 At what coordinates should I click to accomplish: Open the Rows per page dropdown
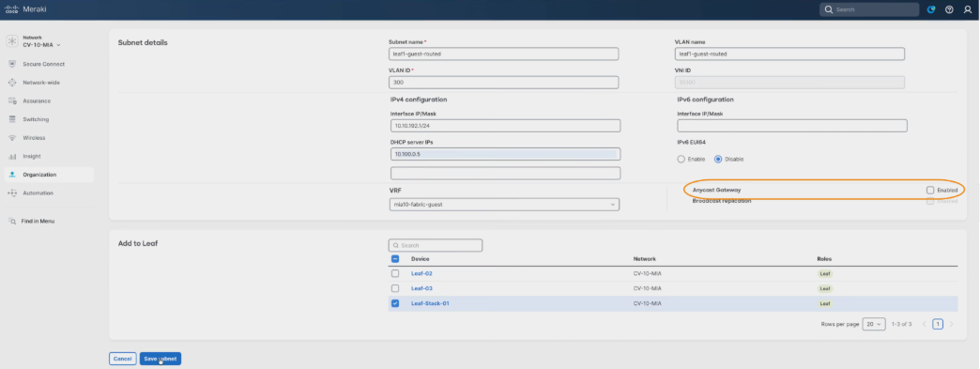tap(874, 324)
